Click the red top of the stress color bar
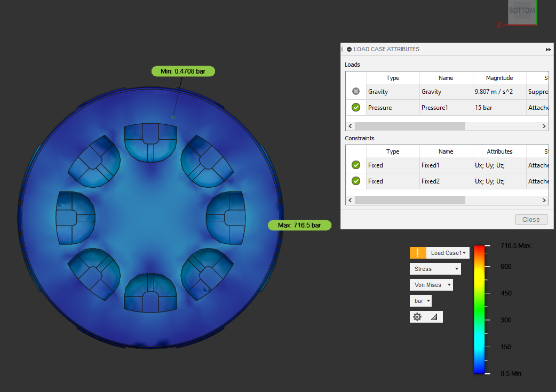556x392 pixels. (479, 249)
